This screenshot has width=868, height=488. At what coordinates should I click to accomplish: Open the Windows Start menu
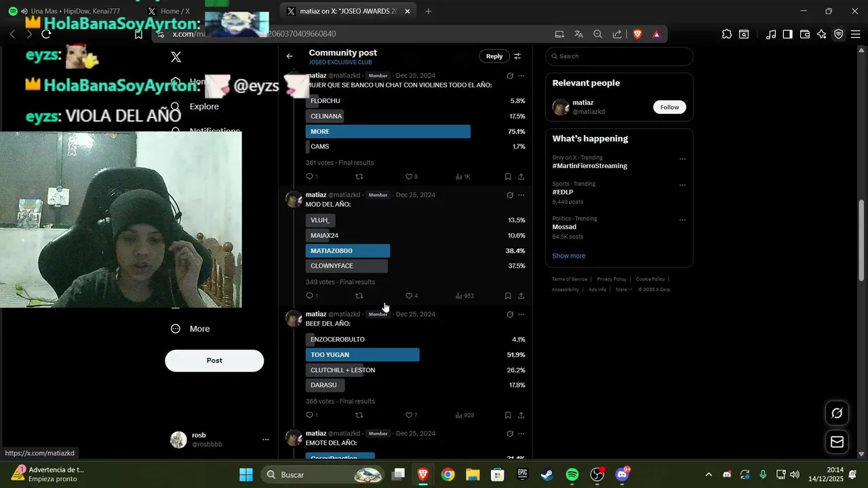(246, 474)
